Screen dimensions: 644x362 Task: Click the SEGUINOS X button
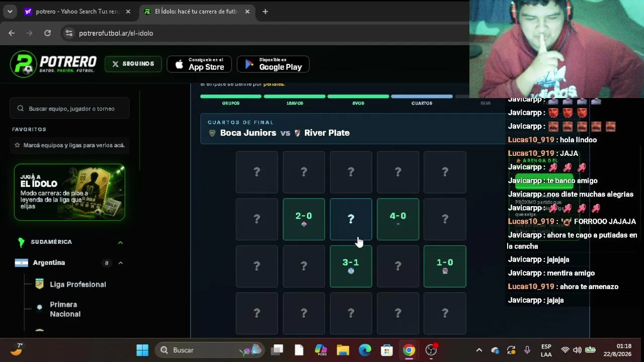point(133,64)
